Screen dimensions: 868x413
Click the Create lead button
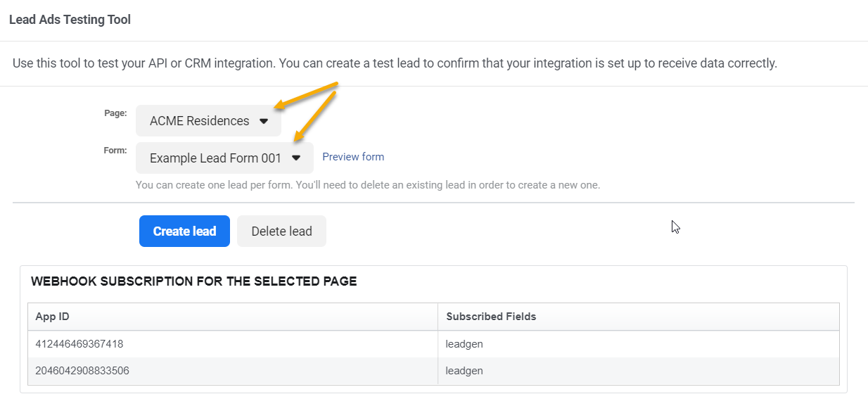click(184, 231)
